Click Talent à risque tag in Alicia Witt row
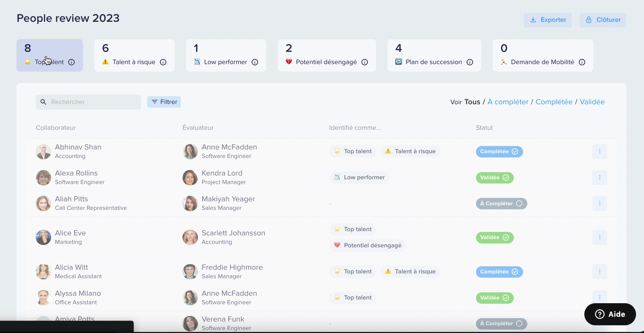Screen dimensions: 644x333 (410, 272)
